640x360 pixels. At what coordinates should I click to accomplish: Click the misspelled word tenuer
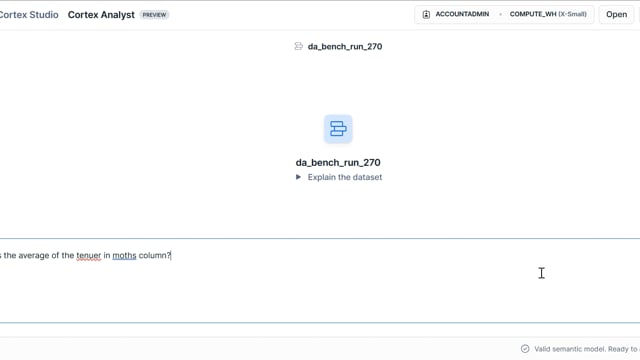(89, 256)
